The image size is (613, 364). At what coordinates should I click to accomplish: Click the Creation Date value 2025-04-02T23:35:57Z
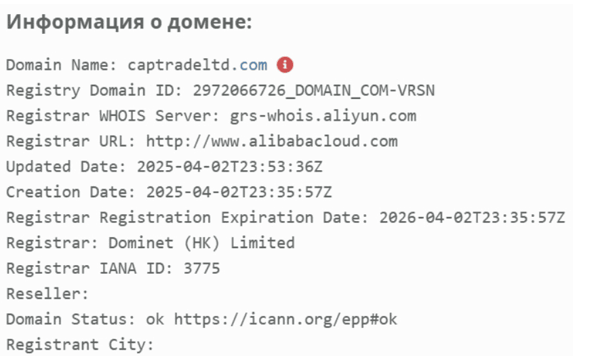pyautogui.click(x=239, y=193)
